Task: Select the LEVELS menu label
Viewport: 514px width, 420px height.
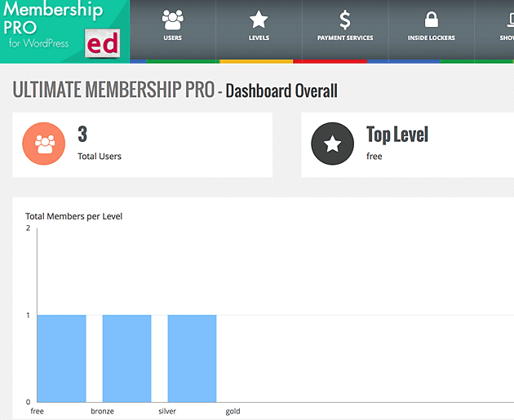Action: (259, 38)
